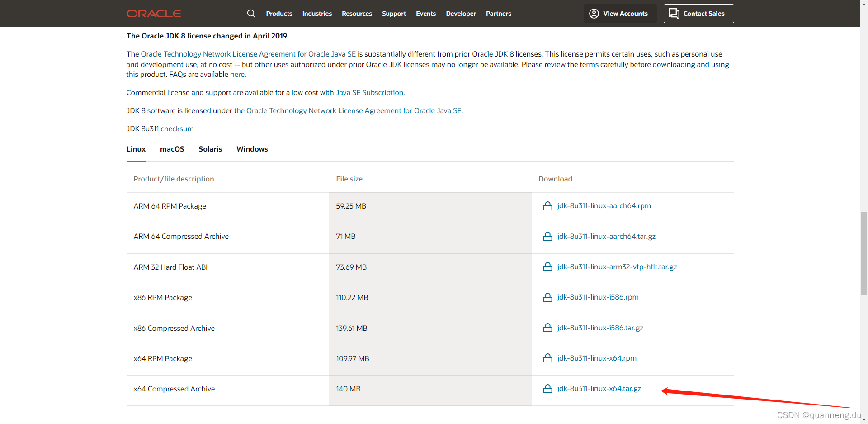Open Oracle Technology Network License Agreement link in first paragraph
Viewport: 868px width, 424px height.
(x=248, y=54)
